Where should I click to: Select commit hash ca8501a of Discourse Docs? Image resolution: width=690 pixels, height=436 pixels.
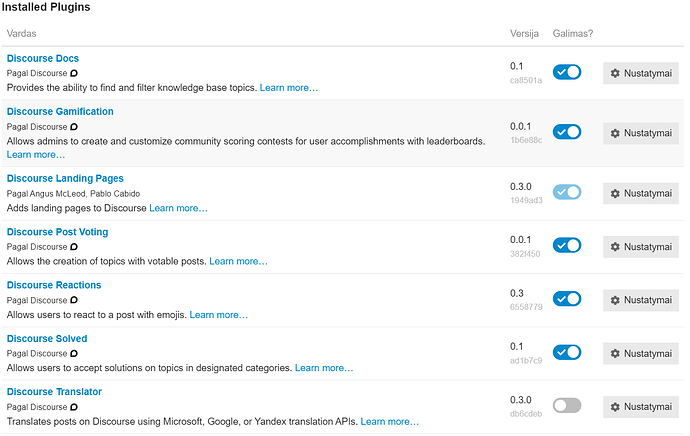coord(526,81)
